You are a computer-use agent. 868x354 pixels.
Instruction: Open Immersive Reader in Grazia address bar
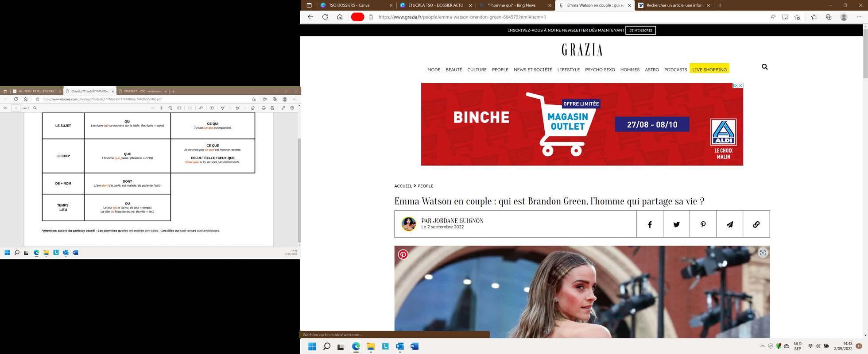tap(785, 17)
